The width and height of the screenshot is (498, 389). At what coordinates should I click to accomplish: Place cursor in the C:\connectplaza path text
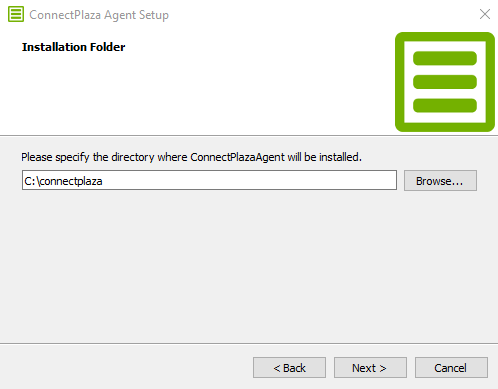[x=63, y=181]
